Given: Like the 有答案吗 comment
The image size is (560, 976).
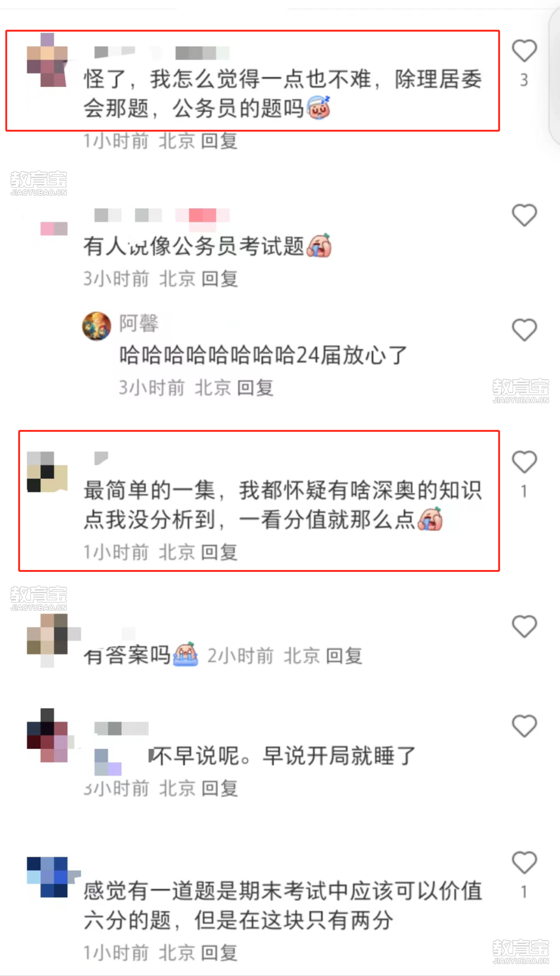Looking at the screenshot, I should point(524,627).
